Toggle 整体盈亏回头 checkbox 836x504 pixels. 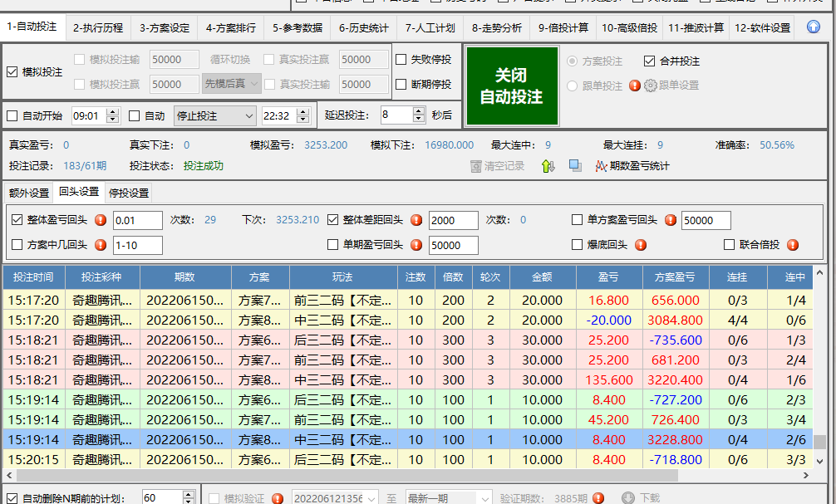coord(17,219)
